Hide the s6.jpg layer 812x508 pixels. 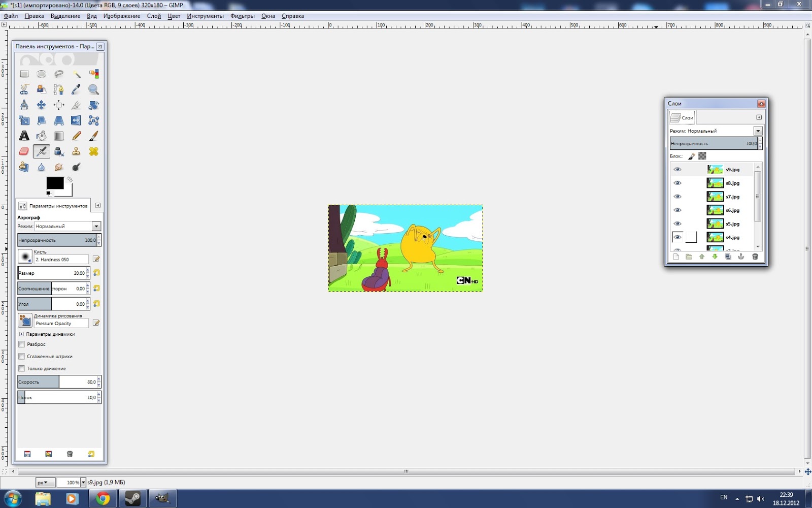click(677, 210)
